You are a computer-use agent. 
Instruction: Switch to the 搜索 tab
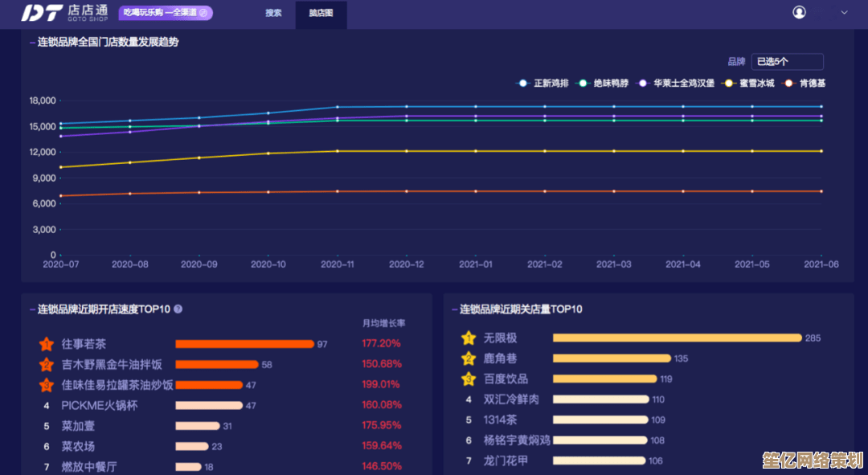click(x=273, y=13)
